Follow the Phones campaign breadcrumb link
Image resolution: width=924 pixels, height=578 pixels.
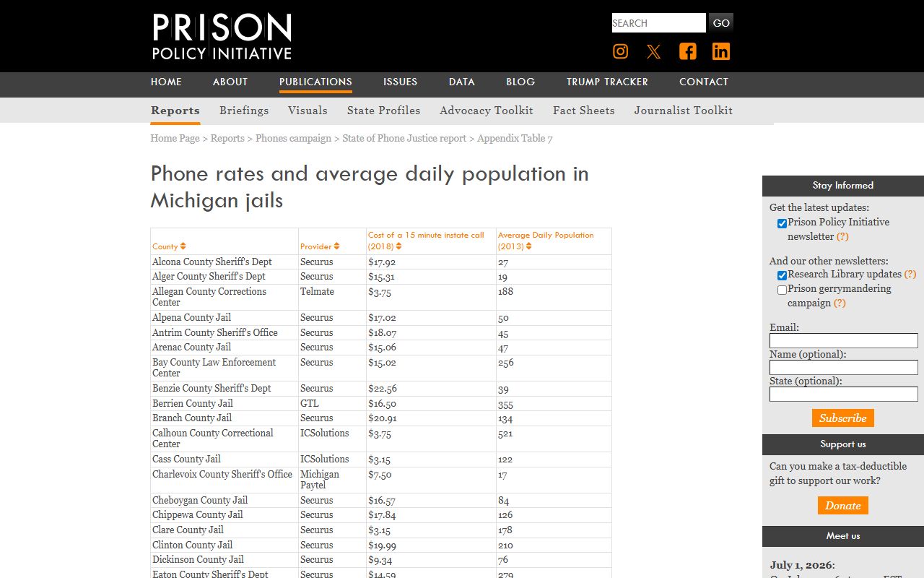coord(293,138)
